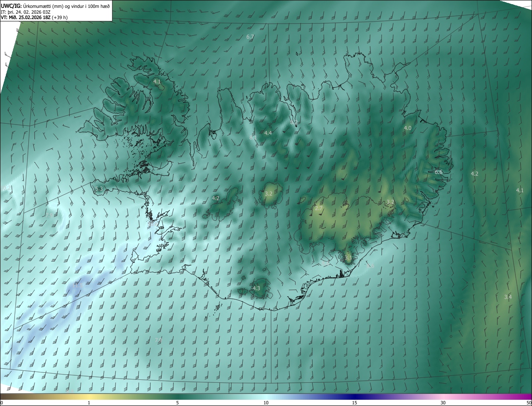Select the 4.1 label in the Westfjords
This screenshot has height=406, width=532.
click(x=157, y=82)
